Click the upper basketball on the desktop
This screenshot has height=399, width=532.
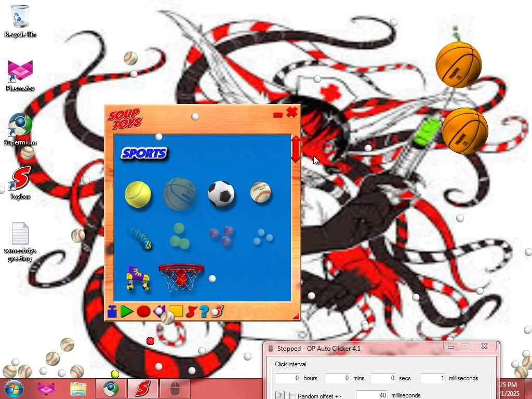click(x=458, y=64)
